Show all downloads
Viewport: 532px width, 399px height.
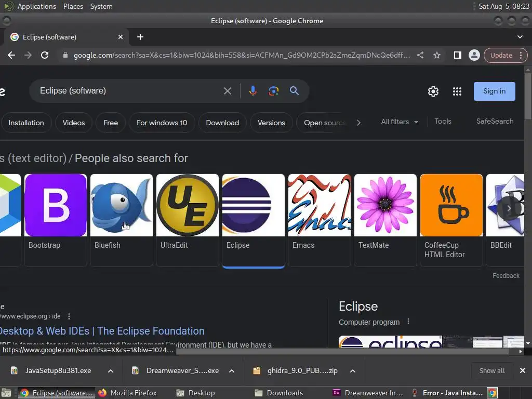pyautogui.click(x=492, y=371)
